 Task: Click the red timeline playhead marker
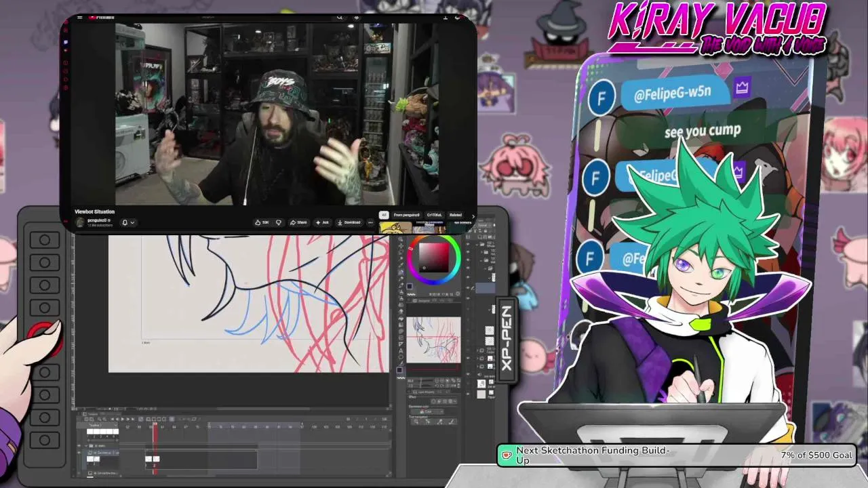(155, 424)
